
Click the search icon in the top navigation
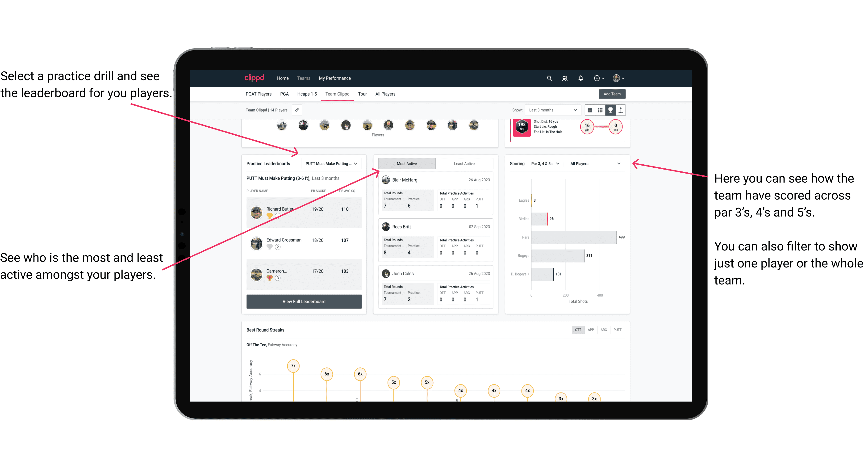[549, 78]
